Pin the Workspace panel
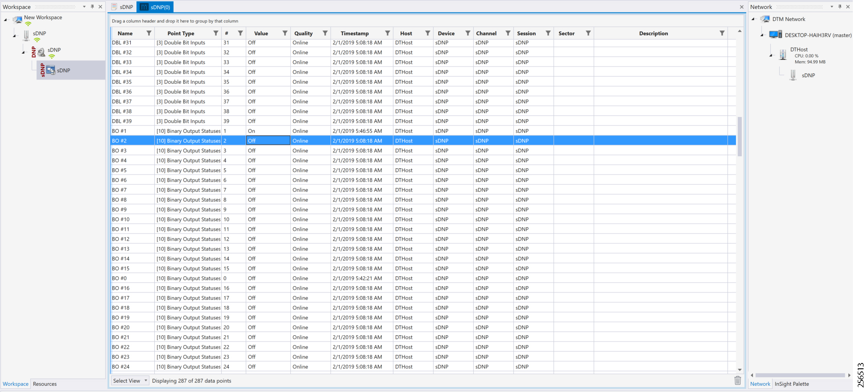The width and height of the screenshot is (868, 392). pyautogui.click(x=92, y=7)
